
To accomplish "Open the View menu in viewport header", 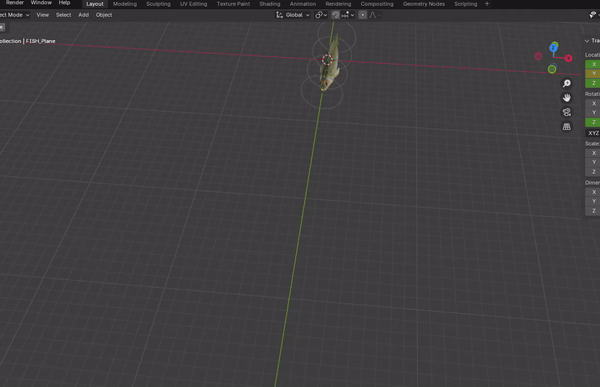I will pos(42,15).
